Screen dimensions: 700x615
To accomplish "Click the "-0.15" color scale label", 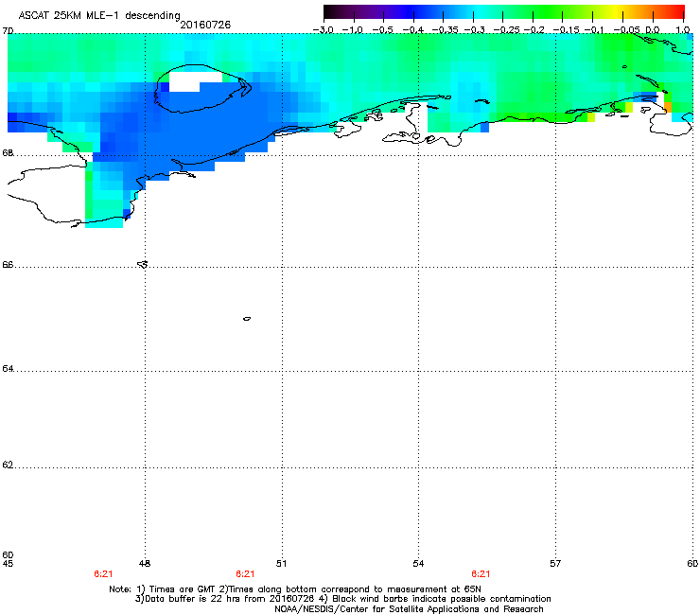I will coord(566,30).
